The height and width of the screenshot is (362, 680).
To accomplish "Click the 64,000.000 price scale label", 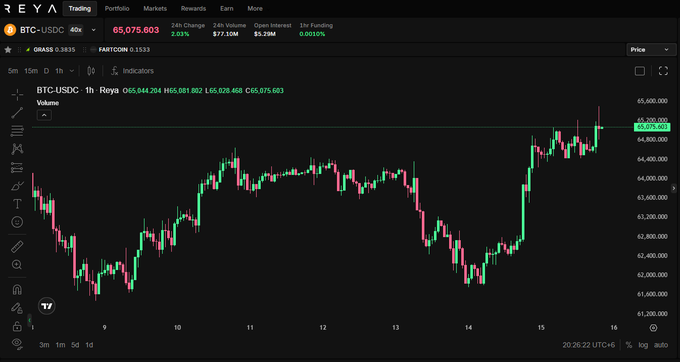I will click(x=652, y=178).
